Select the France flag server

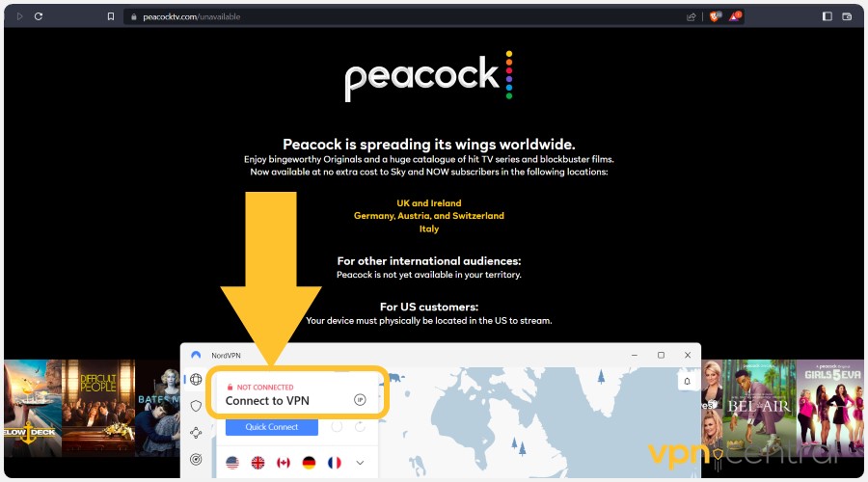[x=335, y=463]
